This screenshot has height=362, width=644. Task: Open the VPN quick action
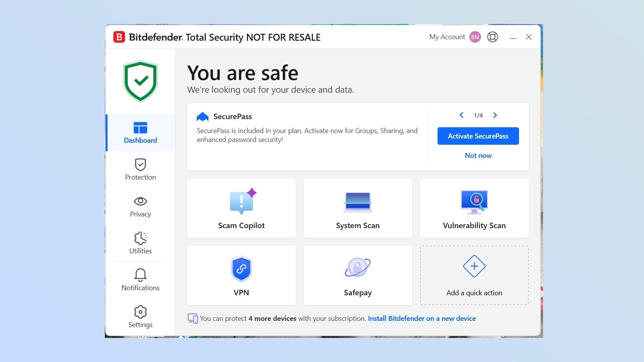tap(241, 275)
